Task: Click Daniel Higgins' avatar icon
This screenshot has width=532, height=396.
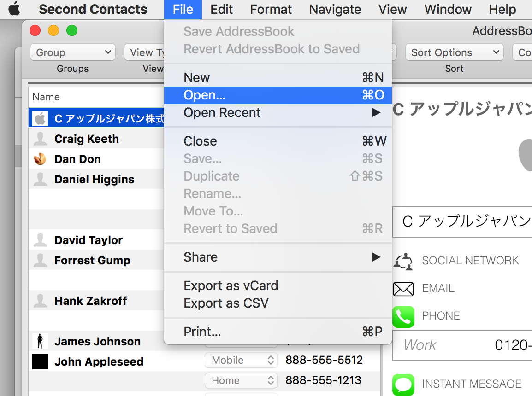Action: pos(40,179)
